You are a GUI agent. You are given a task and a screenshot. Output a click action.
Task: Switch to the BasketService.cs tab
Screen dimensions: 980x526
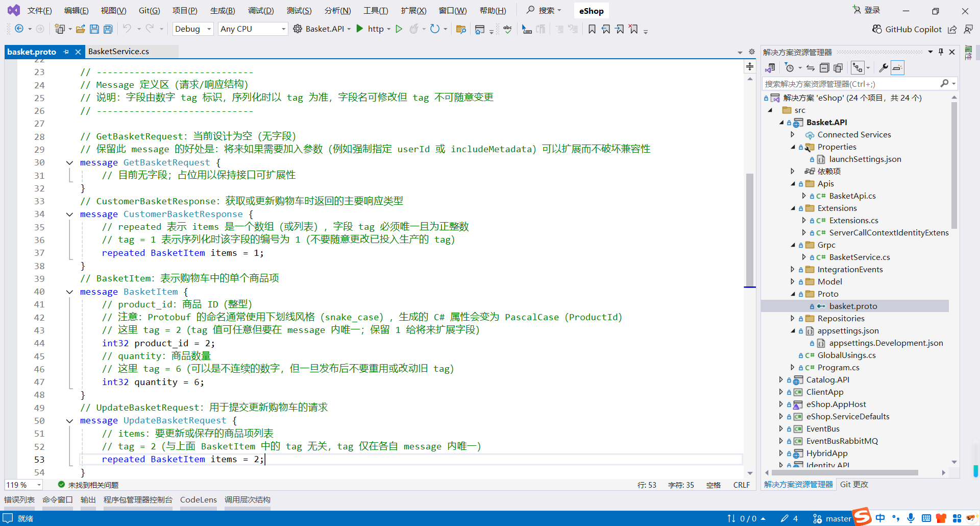pyautogui.click(x=118, y=51)
